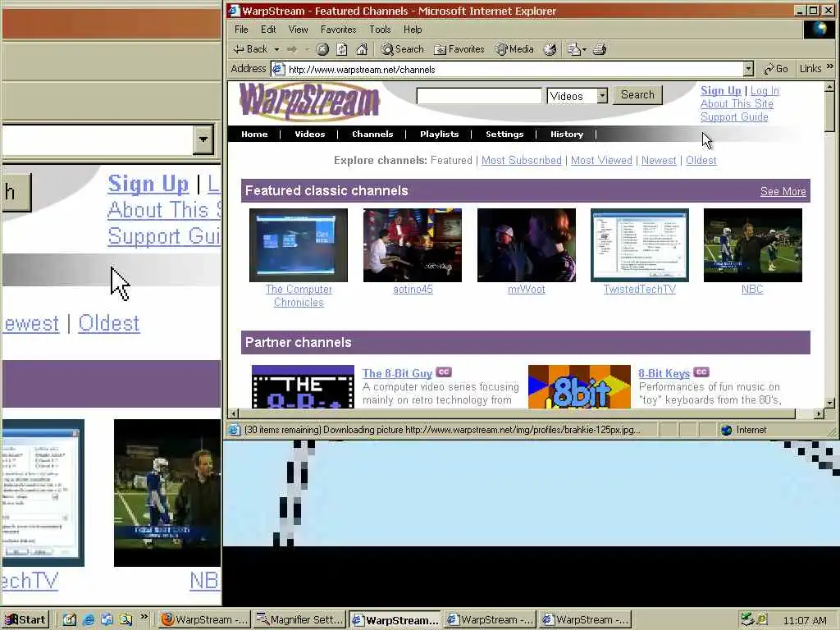840x630 pixels.
Task: Launch Internet Explorer from Quick Launch
Action: [x=89, y=620]
